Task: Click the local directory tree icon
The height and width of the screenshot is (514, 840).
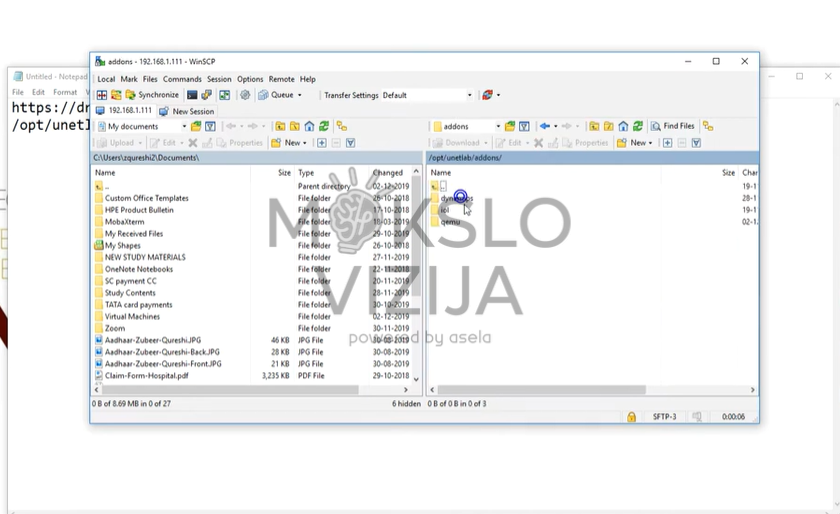Action: (342, 126)
